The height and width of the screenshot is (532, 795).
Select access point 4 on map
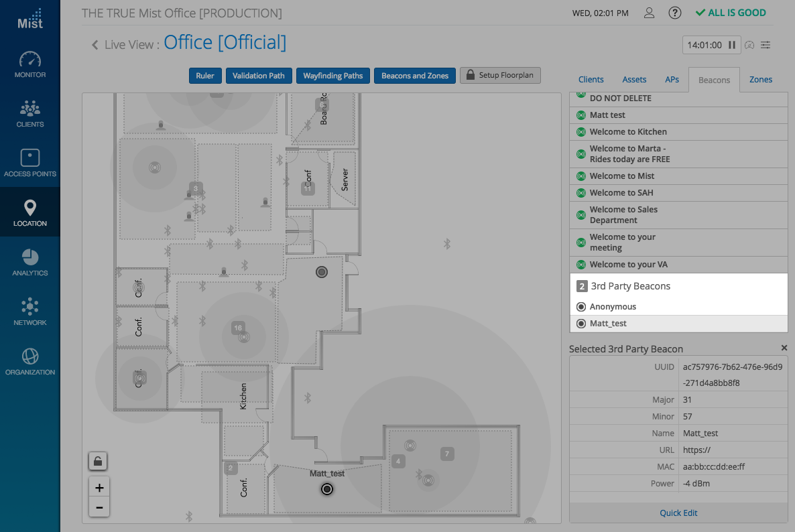398,461
